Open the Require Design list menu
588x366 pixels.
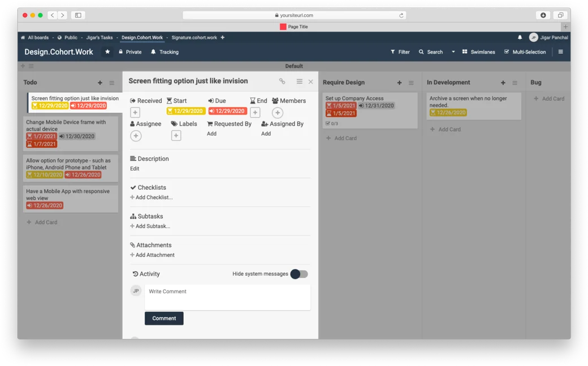click(411, 83)
